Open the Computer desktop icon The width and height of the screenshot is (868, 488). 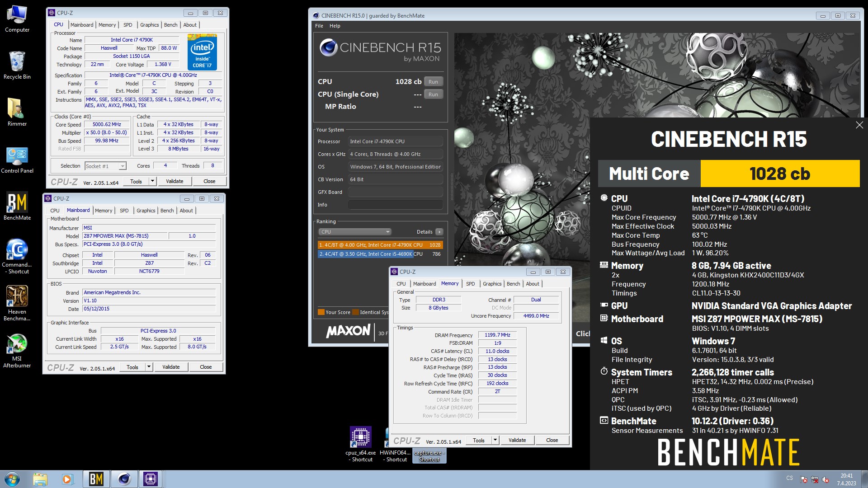tap(17, 19)
